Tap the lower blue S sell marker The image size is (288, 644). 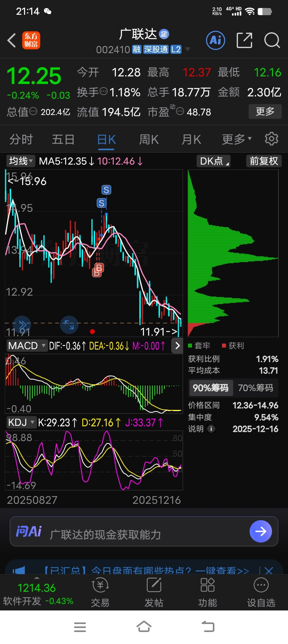102,203
